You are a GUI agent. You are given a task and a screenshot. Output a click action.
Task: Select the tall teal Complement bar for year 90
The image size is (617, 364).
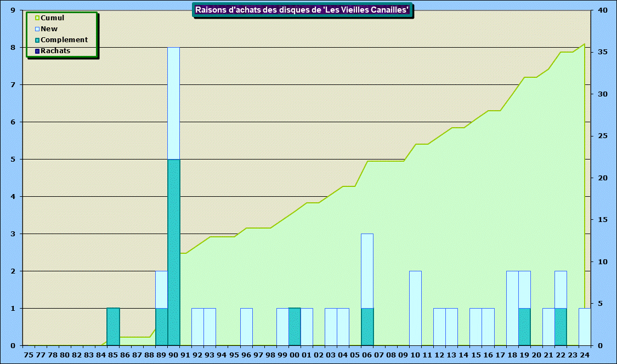coord(174,252)
